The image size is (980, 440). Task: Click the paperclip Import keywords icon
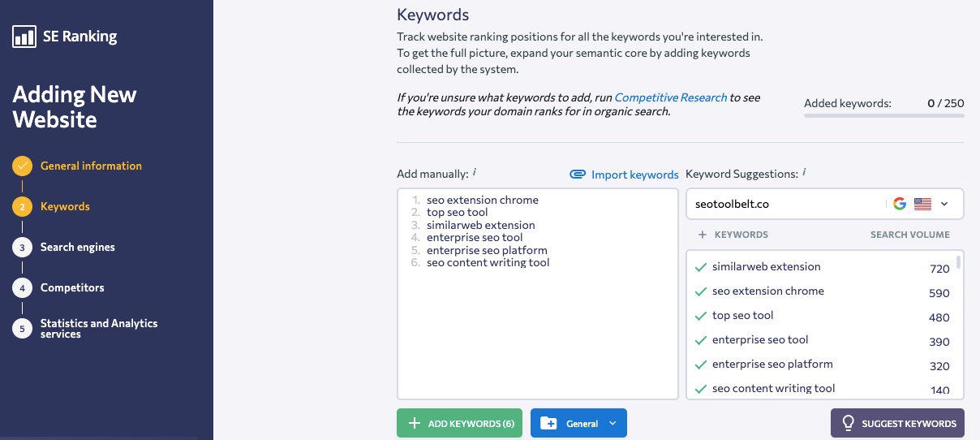(578, 175)
